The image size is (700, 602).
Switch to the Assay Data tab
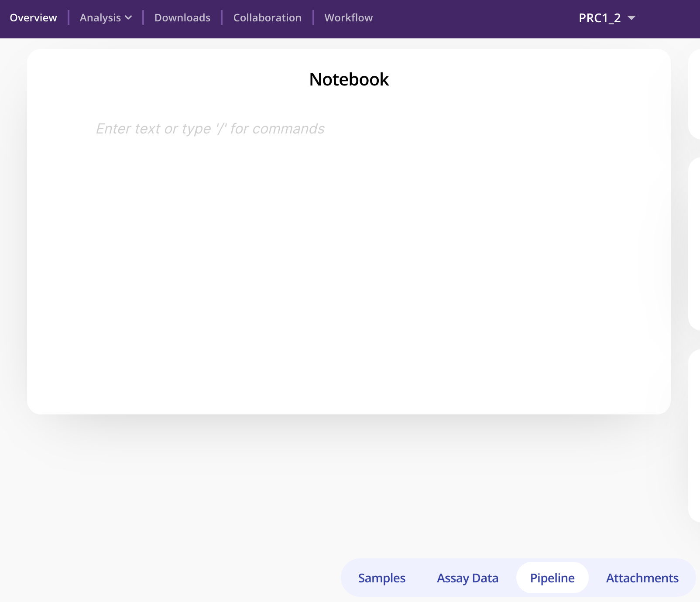[x=467, y=578]
